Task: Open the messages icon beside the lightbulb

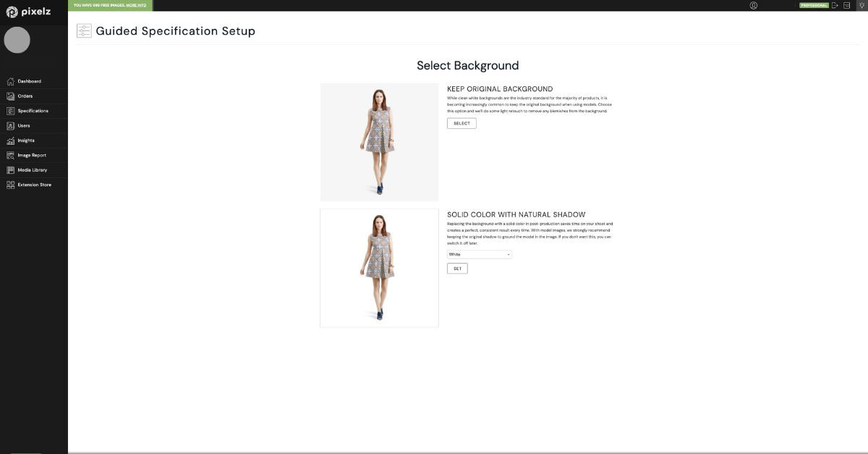Action: click(x=847, y=5)
